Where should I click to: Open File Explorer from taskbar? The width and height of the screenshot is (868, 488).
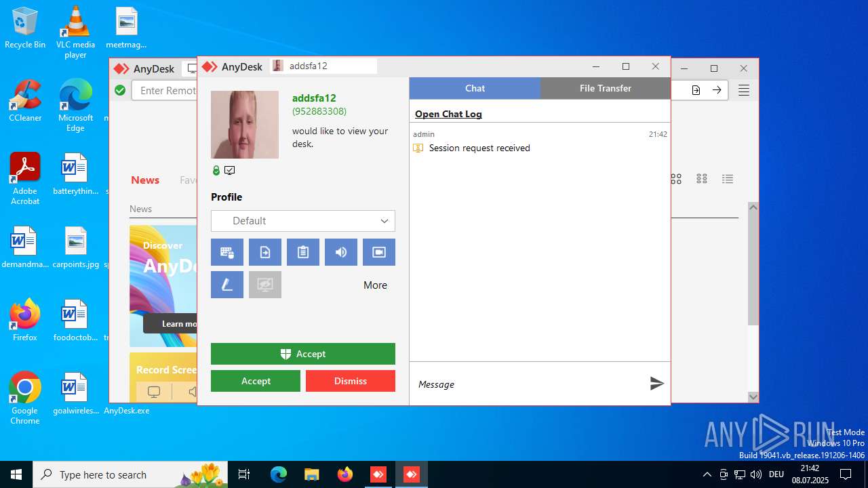(x=311, y=474)
